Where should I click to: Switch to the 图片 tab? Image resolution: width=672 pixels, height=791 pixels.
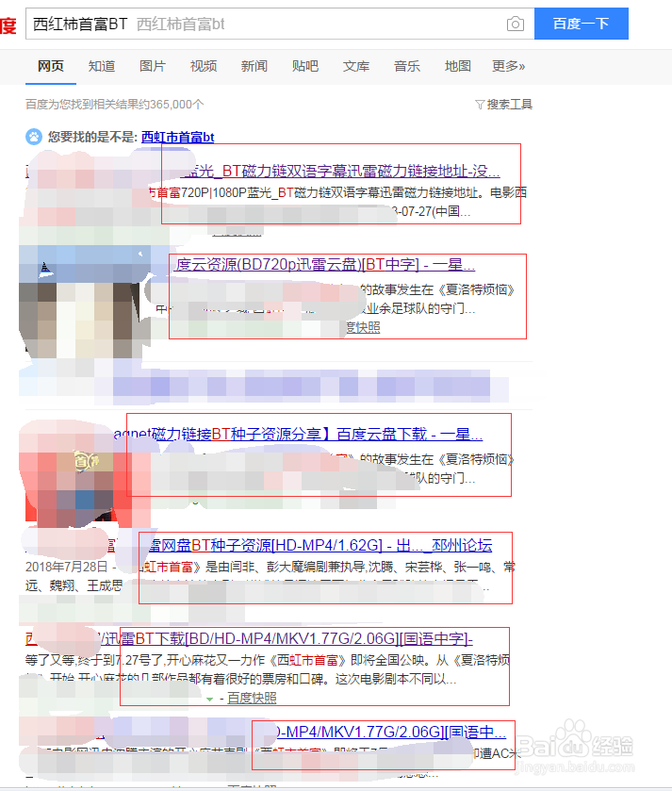point(153,66)
